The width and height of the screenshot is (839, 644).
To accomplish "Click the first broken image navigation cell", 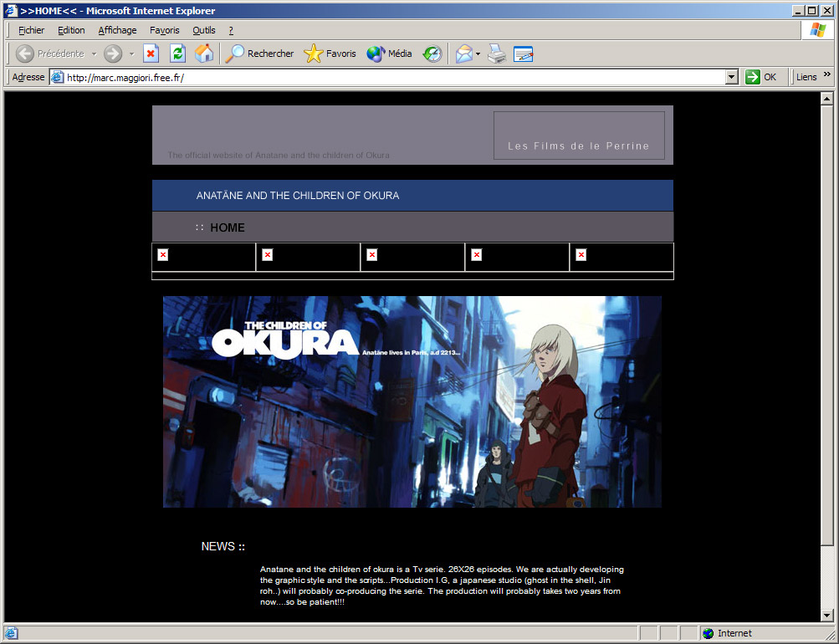I will click(x=204, y=257).
